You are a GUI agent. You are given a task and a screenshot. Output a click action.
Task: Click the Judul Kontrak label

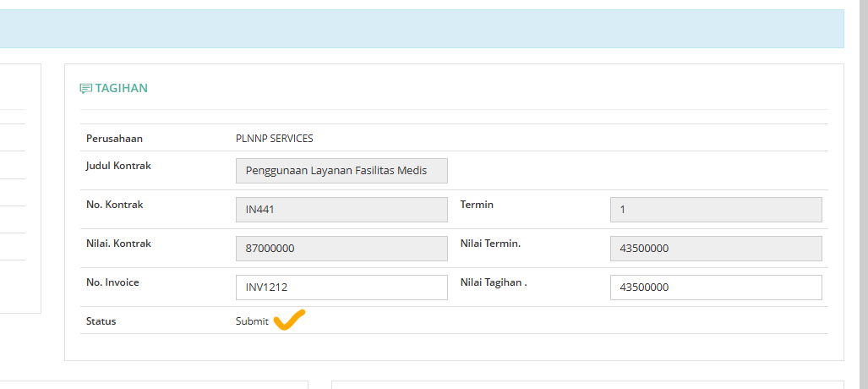(x=118, y=166)
